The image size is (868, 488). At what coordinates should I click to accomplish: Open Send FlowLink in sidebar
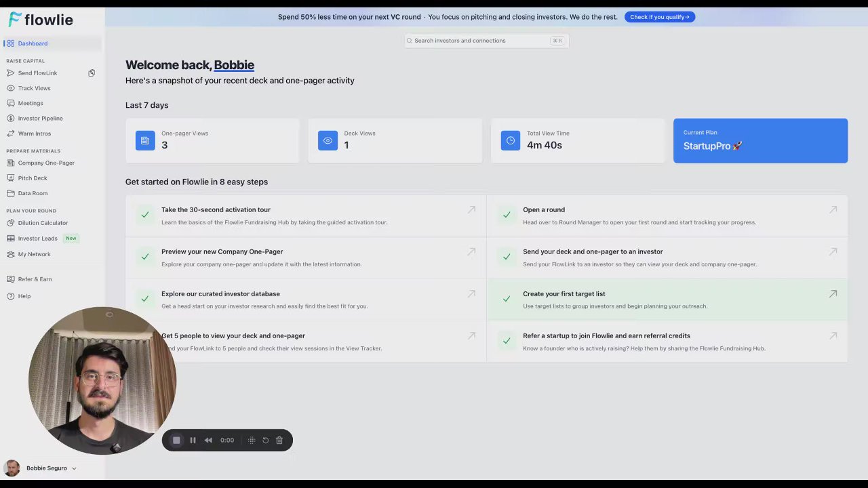click(37, 73)
